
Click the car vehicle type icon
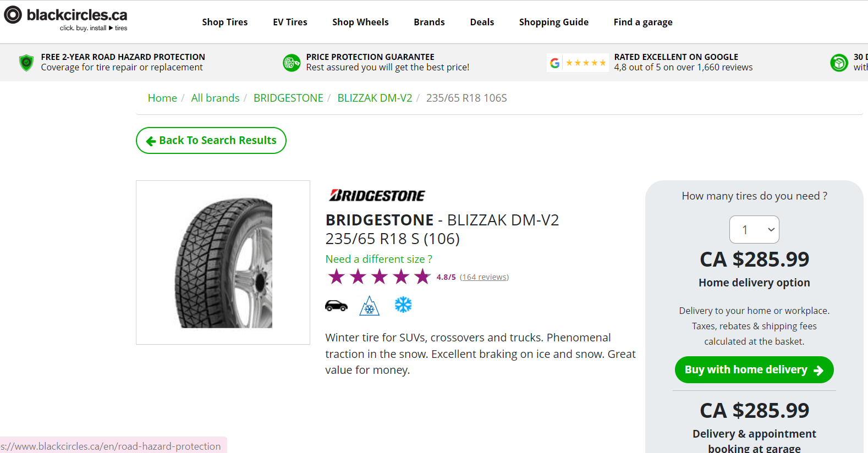coord(336,306)
